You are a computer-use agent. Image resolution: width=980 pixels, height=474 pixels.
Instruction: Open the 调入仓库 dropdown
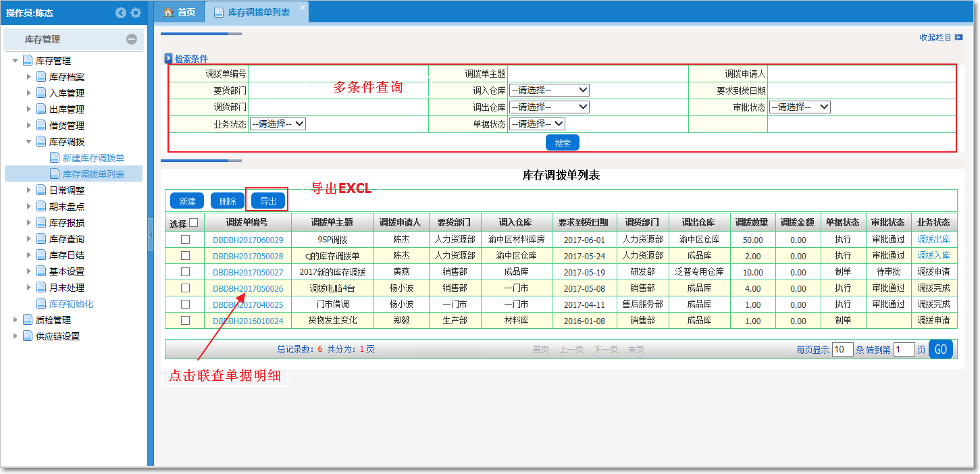(x=549, y=90)
